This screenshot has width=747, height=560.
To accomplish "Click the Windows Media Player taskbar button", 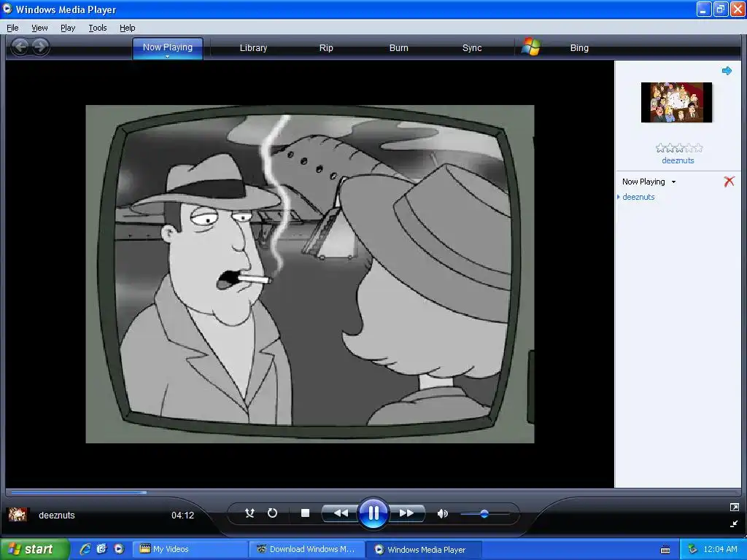I will (424, 549).
